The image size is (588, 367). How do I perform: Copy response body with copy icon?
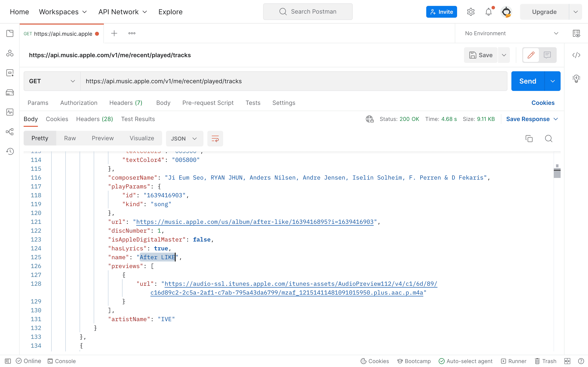[x=529, y=139]
